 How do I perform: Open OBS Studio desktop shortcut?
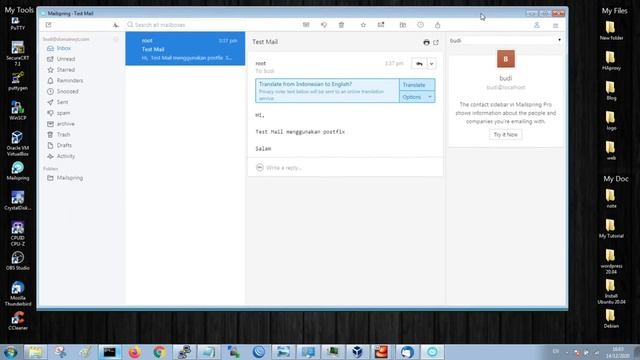click(18, 261)
